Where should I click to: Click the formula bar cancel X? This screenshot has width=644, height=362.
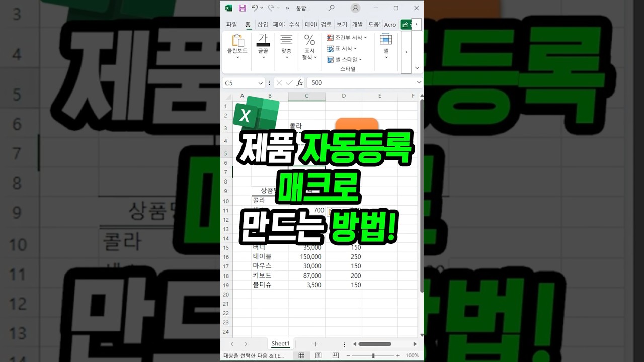click(279, 83)
